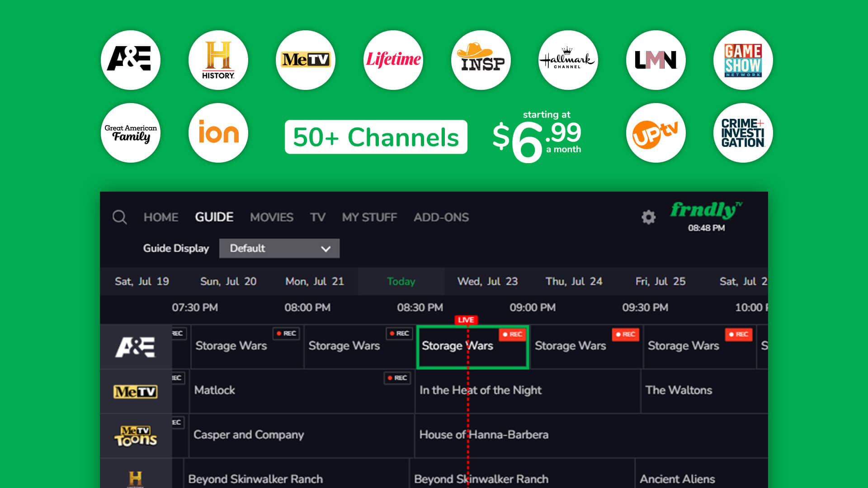This screenshot has height=488, width=868.
Task: Click the ion channel circle logo
Action: [x=218, y=133]
